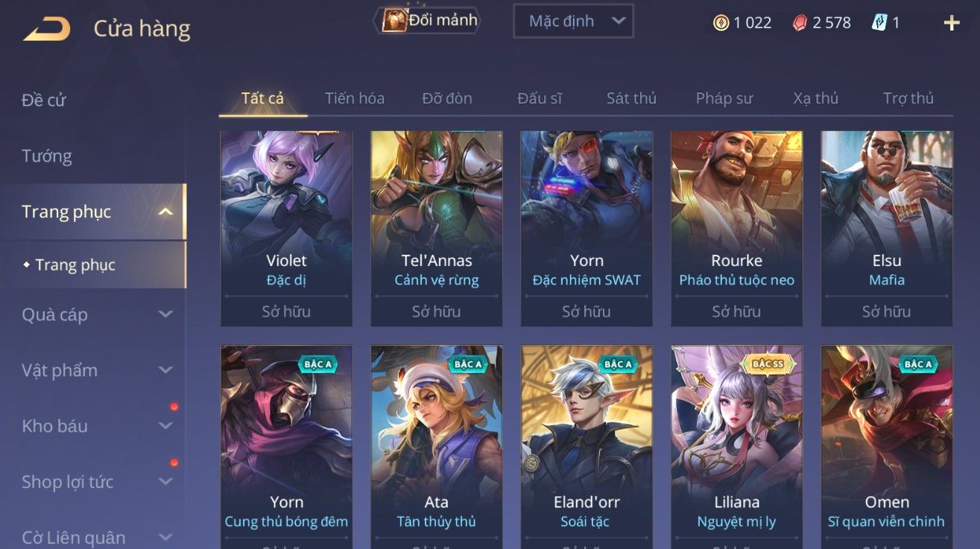This screenshot has height=549, width=980.
Task: Select the Tiến hóa tab
Action: point(355,98)
